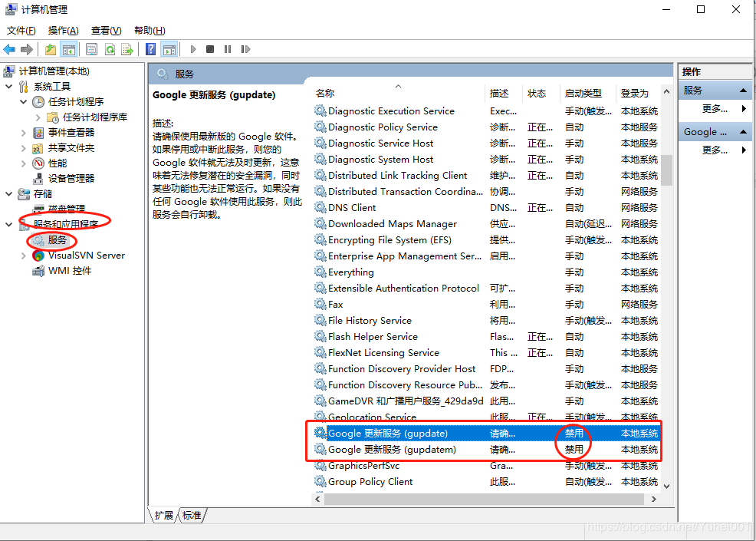Open Help with the blue question mark icon
Image resolution: width=756 pixels, height=541 pixels.
[x=151, y=50]
